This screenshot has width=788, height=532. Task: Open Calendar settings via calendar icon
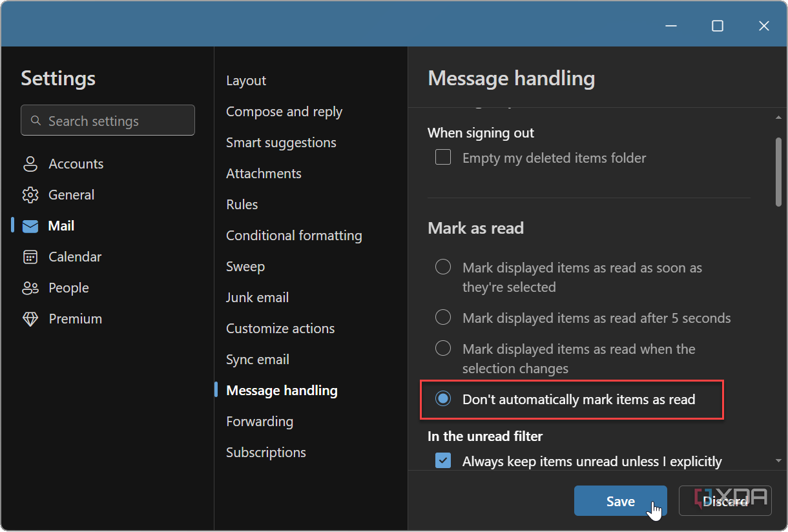click(x=30, y=256)
